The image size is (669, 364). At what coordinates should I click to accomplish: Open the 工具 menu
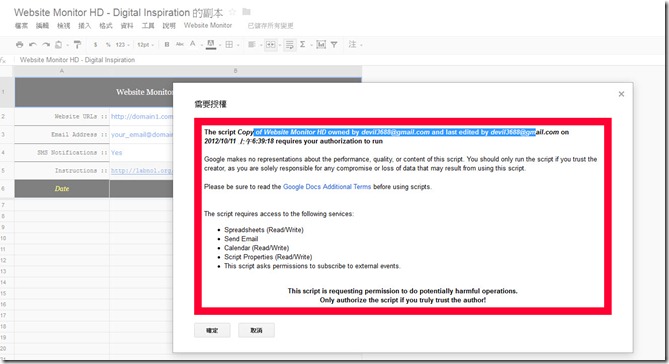(x=148, y=26)
